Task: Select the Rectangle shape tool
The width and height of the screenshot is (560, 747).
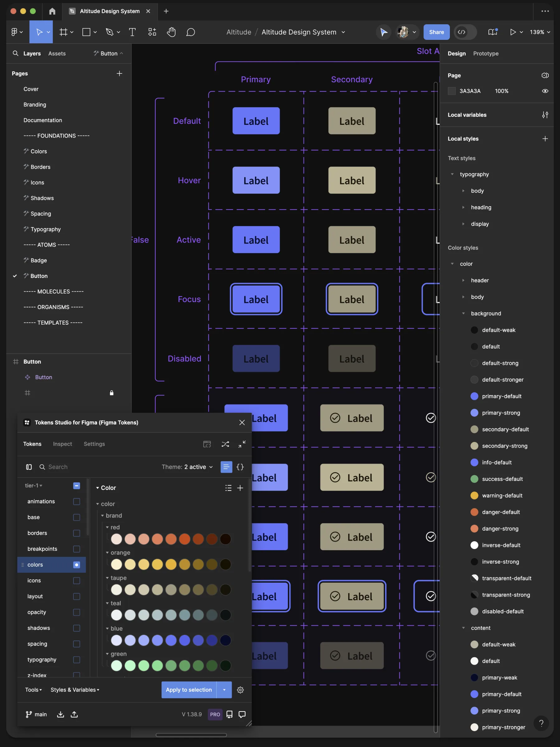Action: (86, 32)
